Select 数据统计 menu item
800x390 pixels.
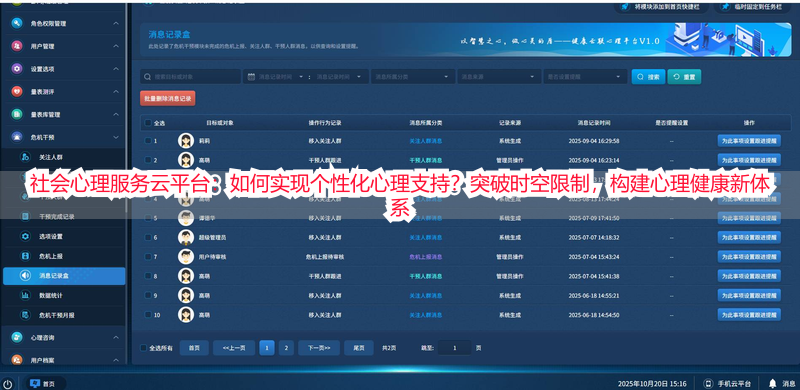pyautogui.click(x=64, y=296)
